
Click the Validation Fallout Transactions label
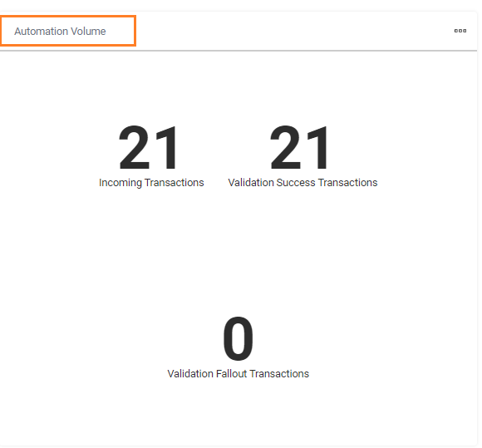click(239, 374)
